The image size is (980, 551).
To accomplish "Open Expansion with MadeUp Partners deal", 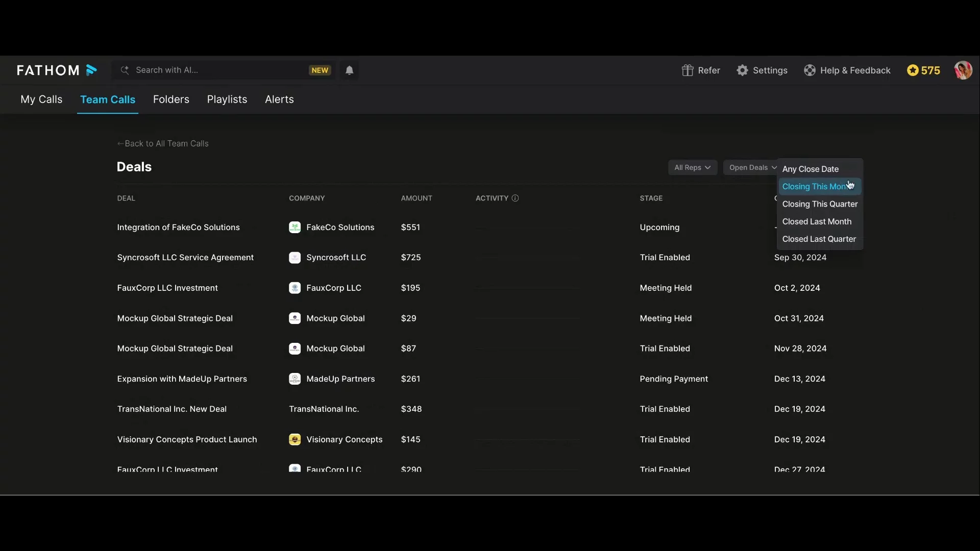I will point(182,379).
